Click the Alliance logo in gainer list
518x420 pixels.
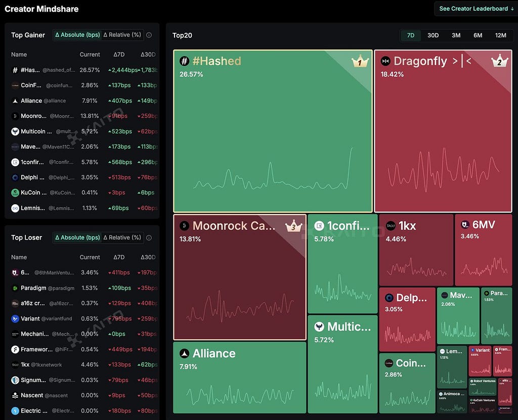[x=15, y=101]
